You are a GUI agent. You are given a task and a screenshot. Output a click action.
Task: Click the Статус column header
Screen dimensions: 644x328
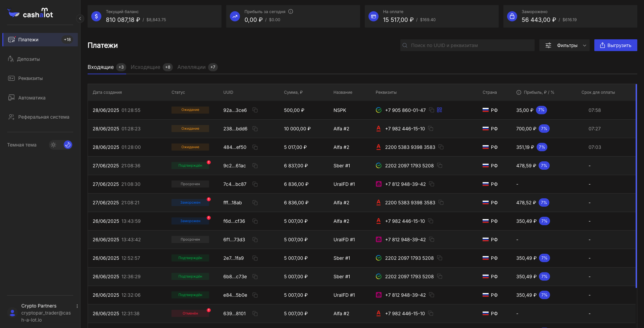click(x=178, y=92)
